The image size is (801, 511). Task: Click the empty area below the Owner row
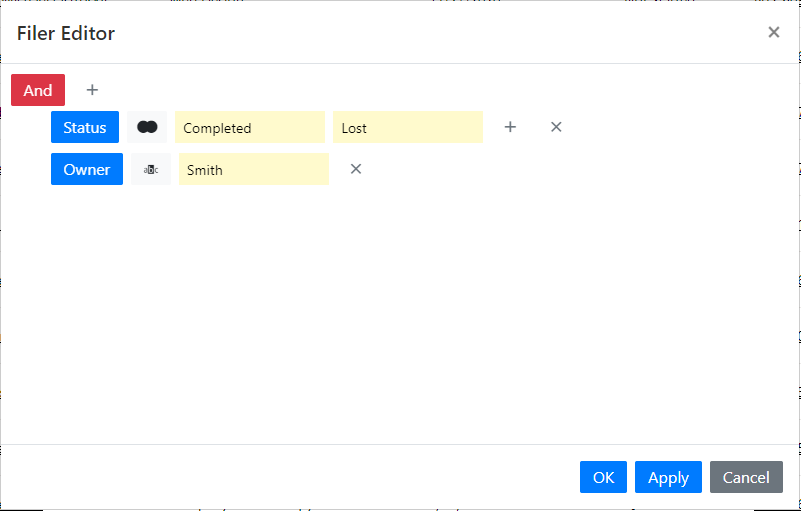(400, 312)
